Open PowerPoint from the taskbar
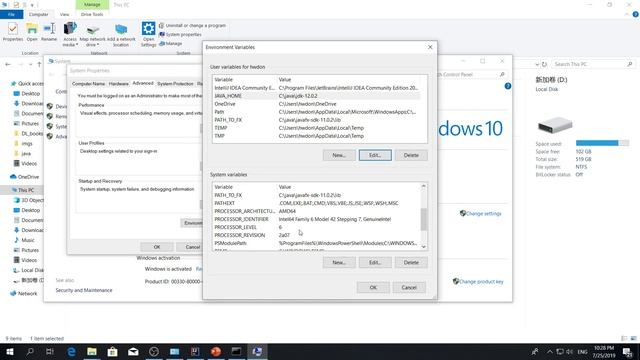Screen dimensions: 640x360 click(216, 351)
